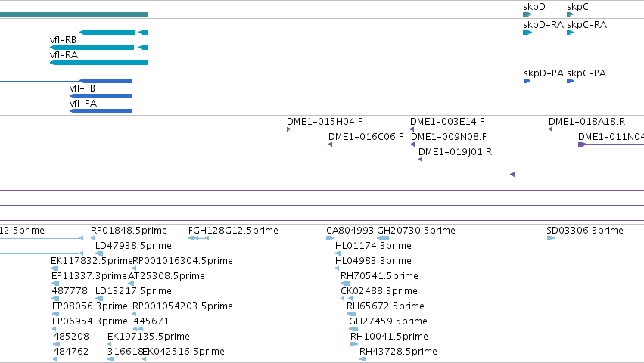
Task: Click the arrow glyph under skpD-RA label
Action: 527,33
